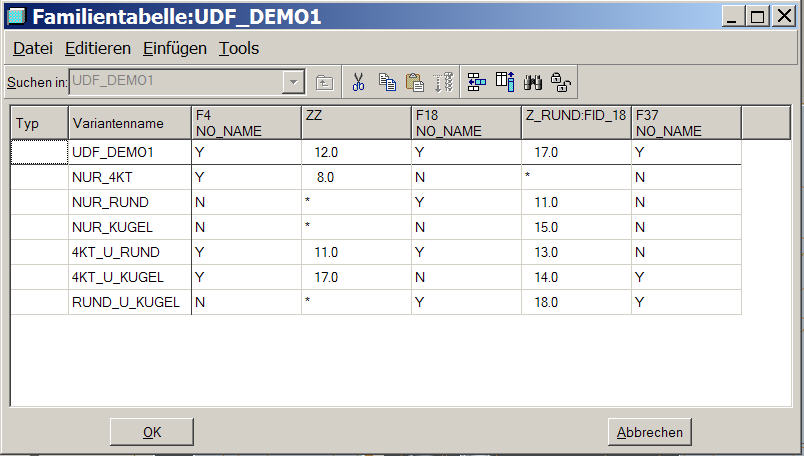Select the 4KT_U_RUND row name
The width and height of the screenshot is (804, 456).
pyautogui.click(x=130, y=252)
